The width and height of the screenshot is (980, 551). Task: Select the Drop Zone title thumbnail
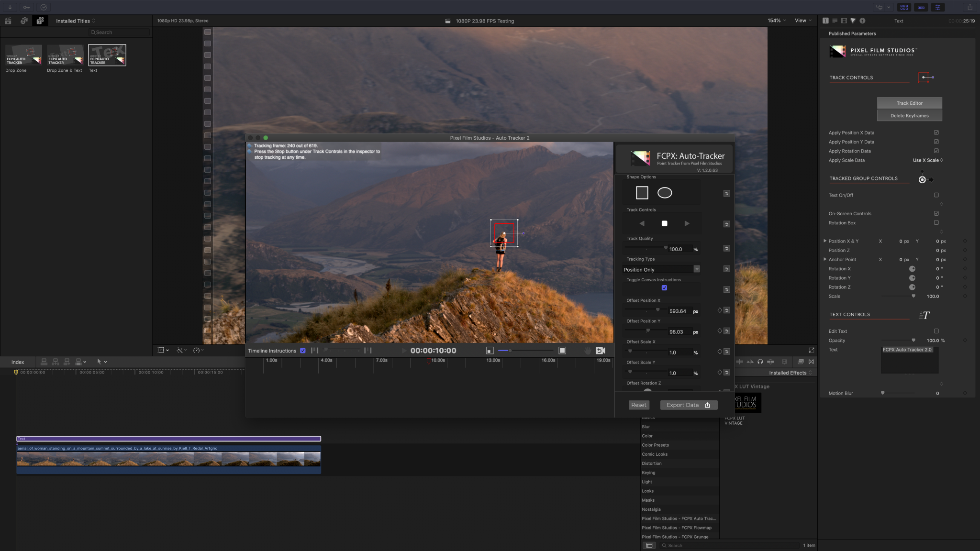tap(23, 55)
